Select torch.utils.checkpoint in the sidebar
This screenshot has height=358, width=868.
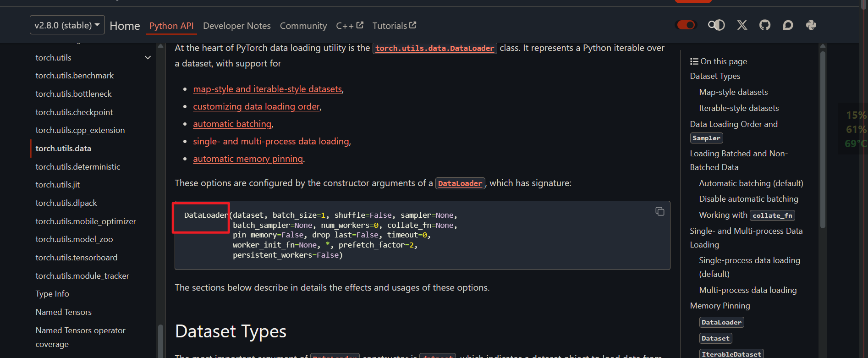click(74, 112)
